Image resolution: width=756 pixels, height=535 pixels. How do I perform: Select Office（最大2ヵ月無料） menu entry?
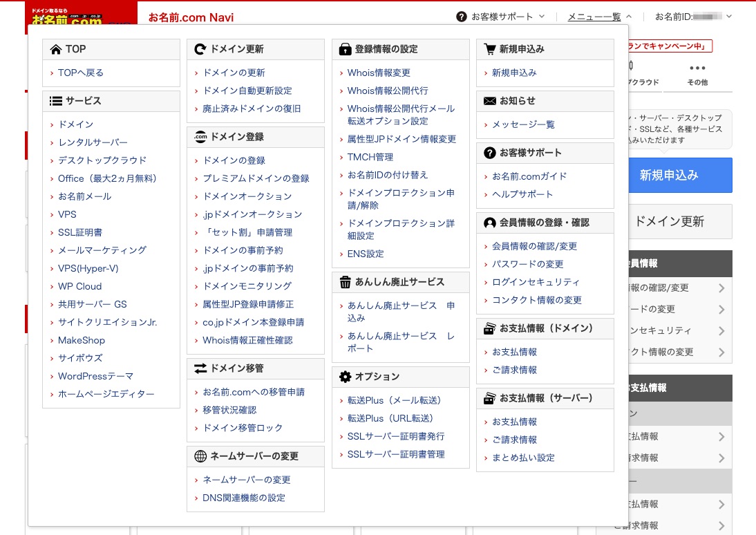(x=108, y=178)
